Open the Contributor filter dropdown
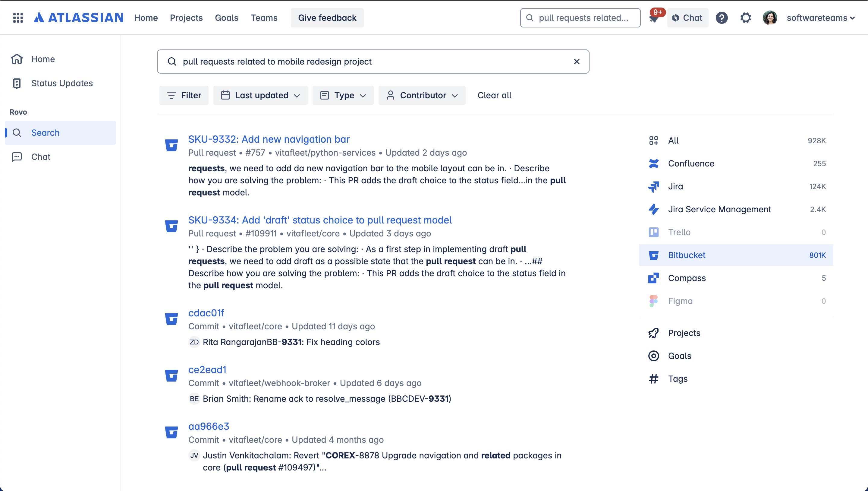 [x=422, y=95]
